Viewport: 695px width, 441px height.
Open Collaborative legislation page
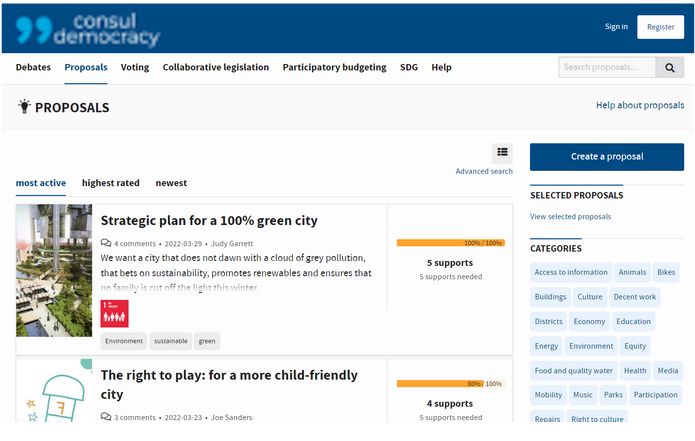pos(216,67)
